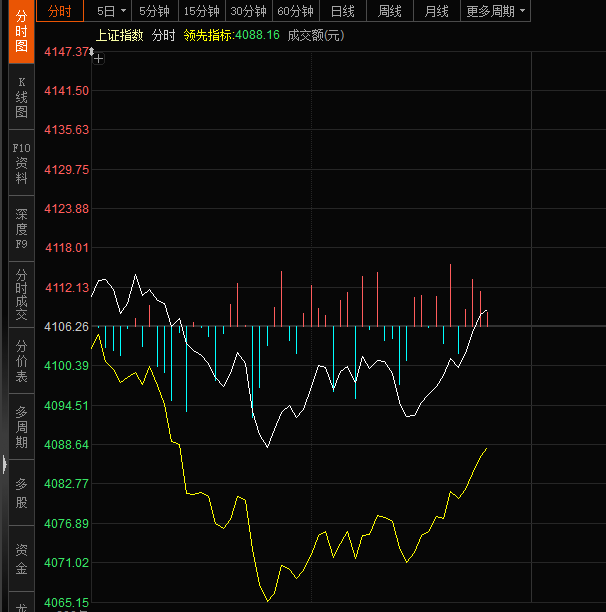
Task: Open the 5日 period dropdown
Action: coord(111,11)
